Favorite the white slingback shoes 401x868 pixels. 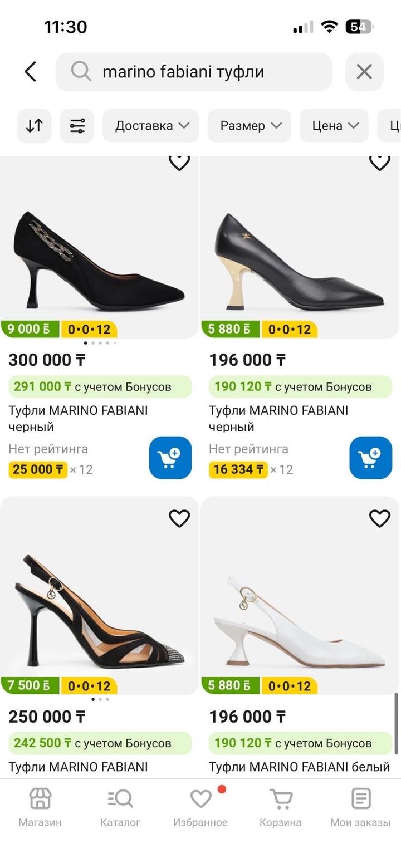[380, 518]
